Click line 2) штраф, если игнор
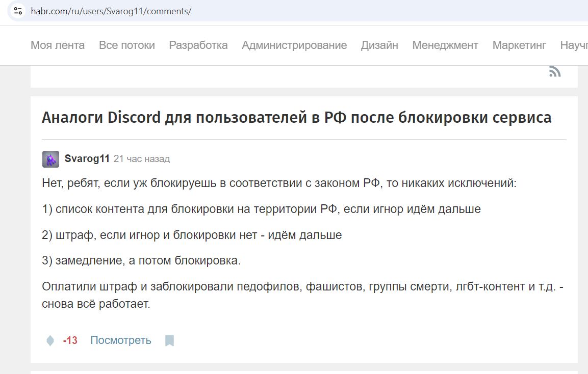588x374 pixels. click(x=192, y=235)
